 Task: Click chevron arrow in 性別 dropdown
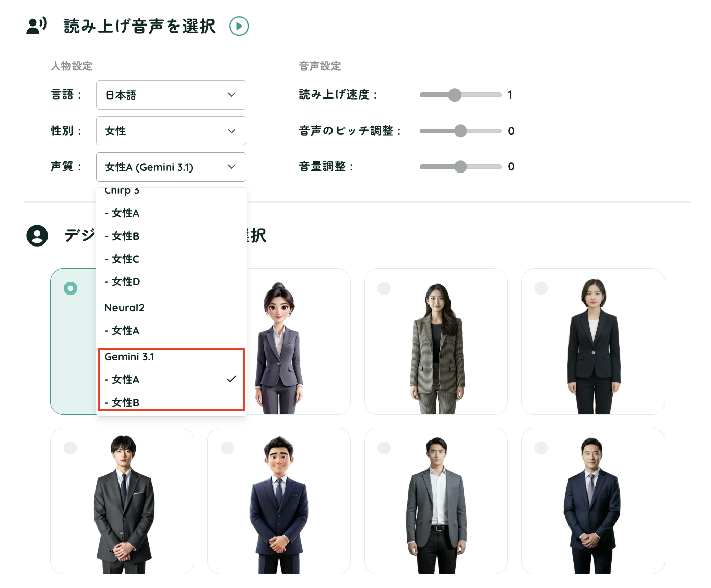(232, 131)
